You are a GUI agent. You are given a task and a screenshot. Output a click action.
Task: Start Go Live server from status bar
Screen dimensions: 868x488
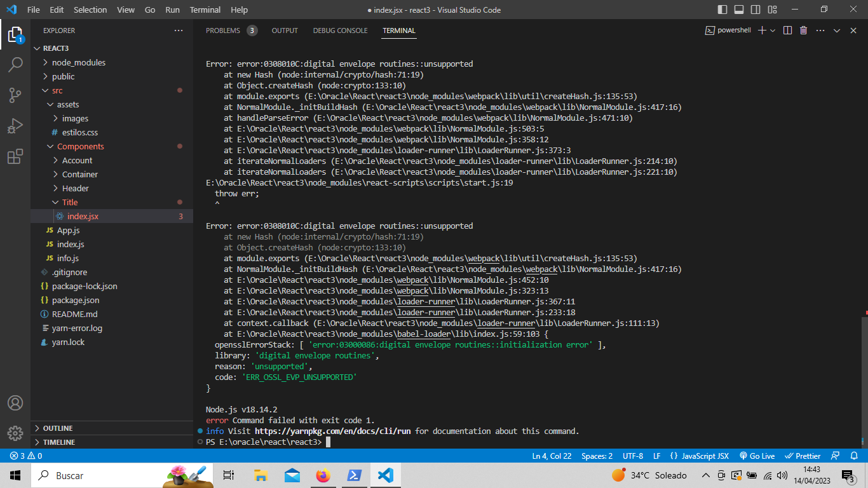point(757,456)
